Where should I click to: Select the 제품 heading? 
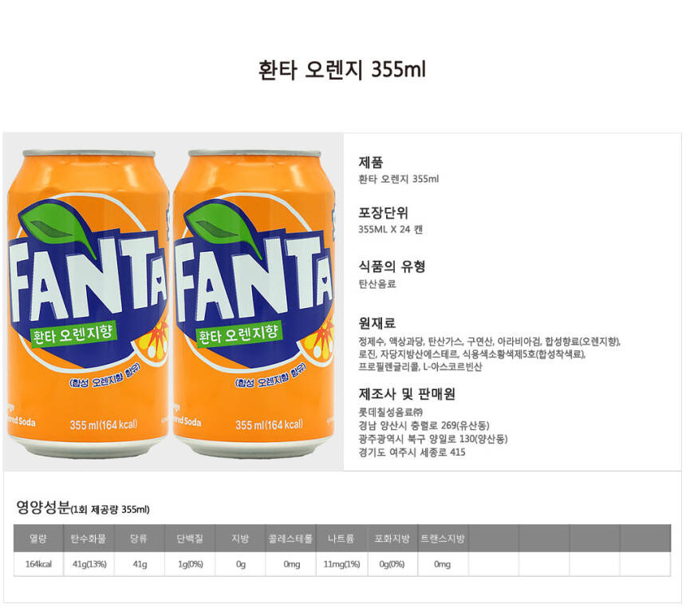pyautogui.click(x=371, y=162)
